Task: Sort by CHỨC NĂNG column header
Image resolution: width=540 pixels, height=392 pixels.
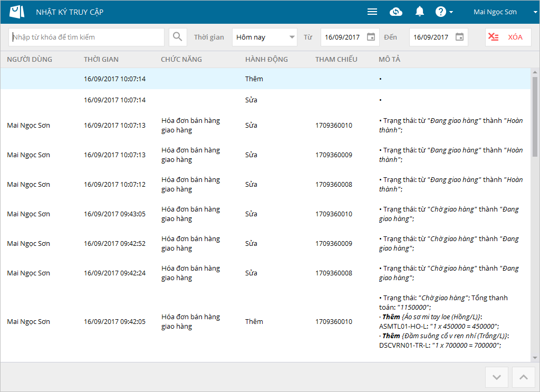Action: click(181, 59)
